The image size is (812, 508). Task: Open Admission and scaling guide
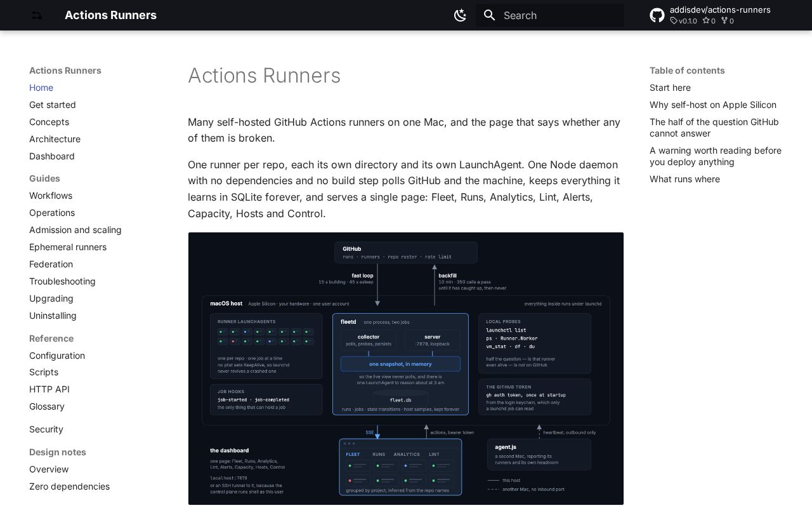75,230
